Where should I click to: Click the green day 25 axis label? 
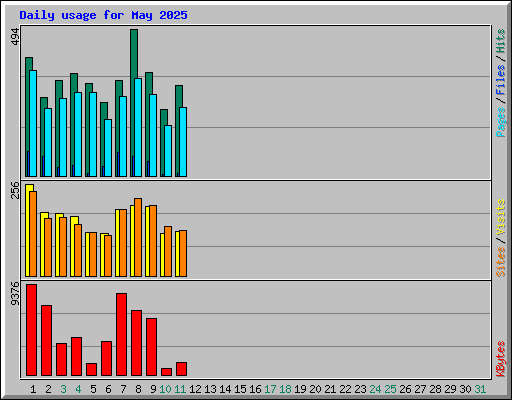(390, 389)
